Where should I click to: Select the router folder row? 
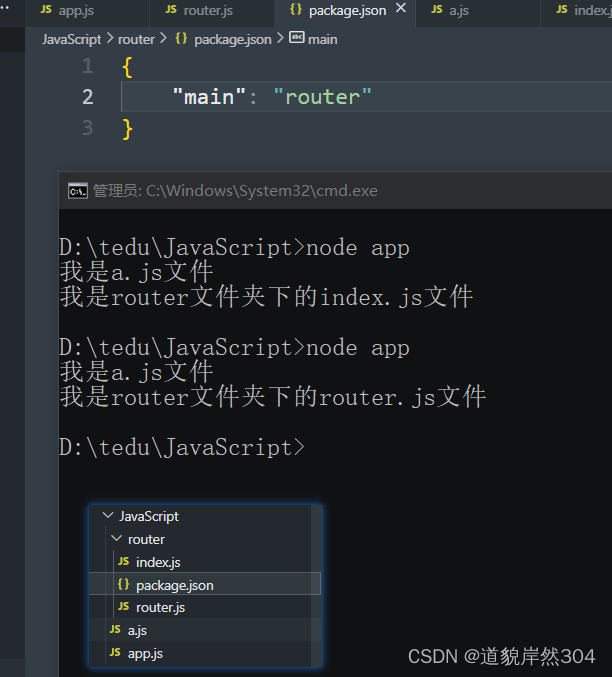pos(200,539)
